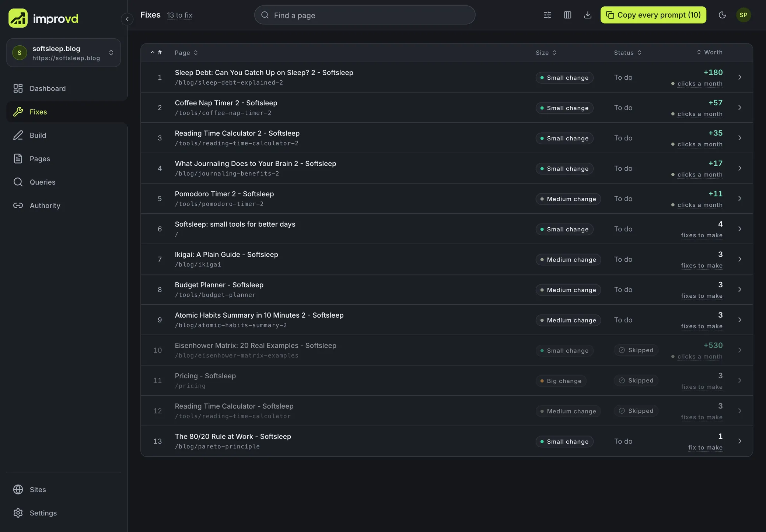Image resolution: width=766 pixels, height=532 pixels.
Task: Open 'What Journaling Does to Your Brain 2' page
Action: 255,164
